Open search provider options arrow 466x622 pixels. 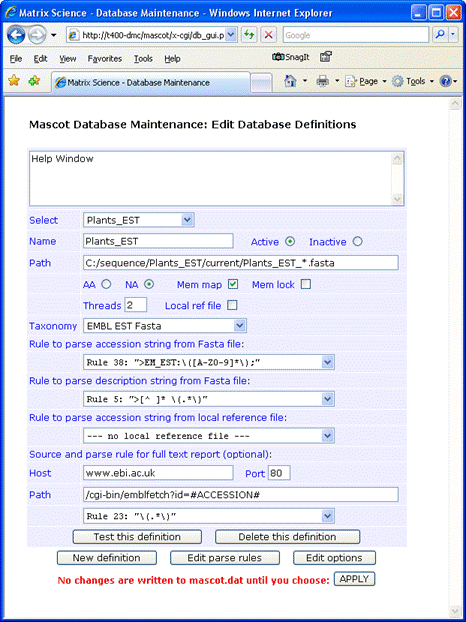(x=453, y=35)
